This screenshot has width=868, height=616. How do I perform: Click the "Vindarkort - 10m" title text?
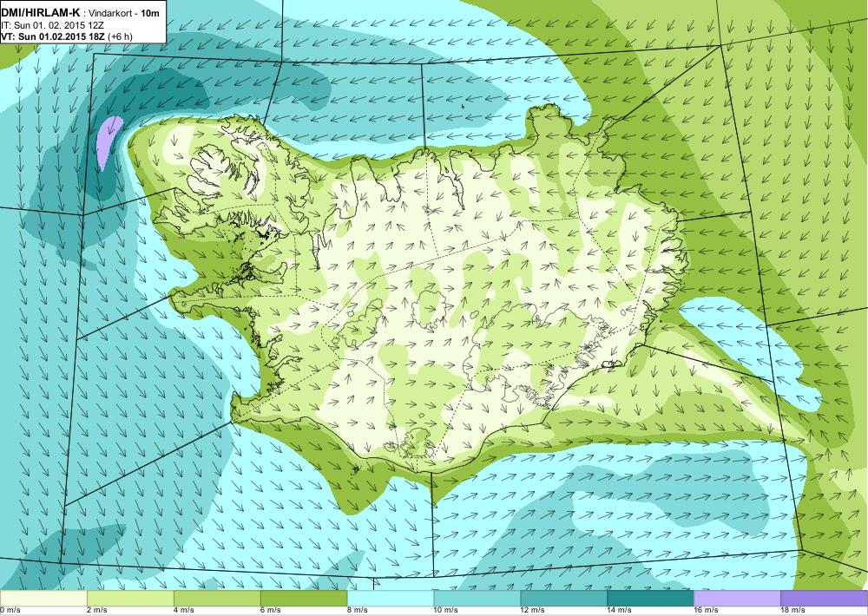coord(124,13)
